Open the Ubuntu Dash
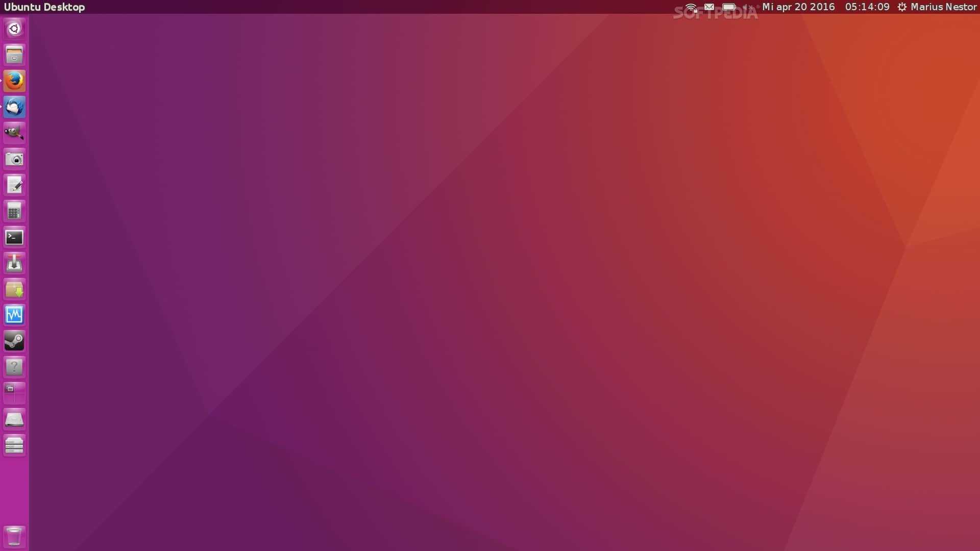 (14, 29)
